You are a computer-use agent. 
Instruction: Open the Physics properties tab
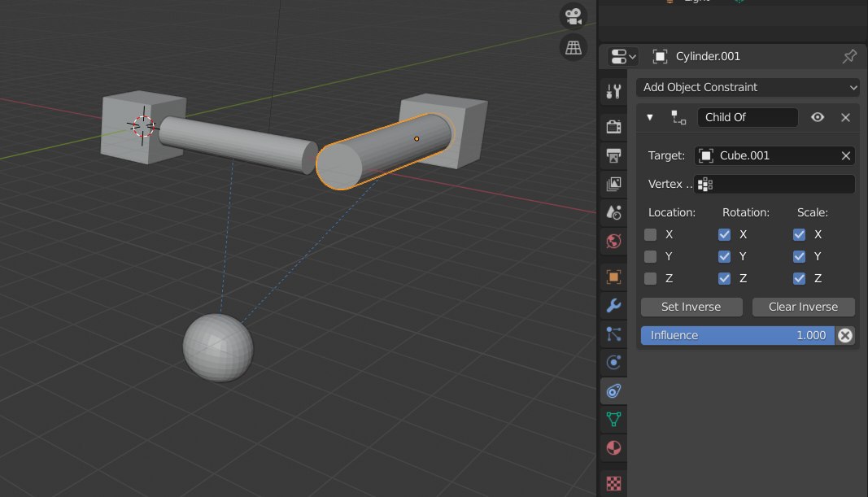613,363
